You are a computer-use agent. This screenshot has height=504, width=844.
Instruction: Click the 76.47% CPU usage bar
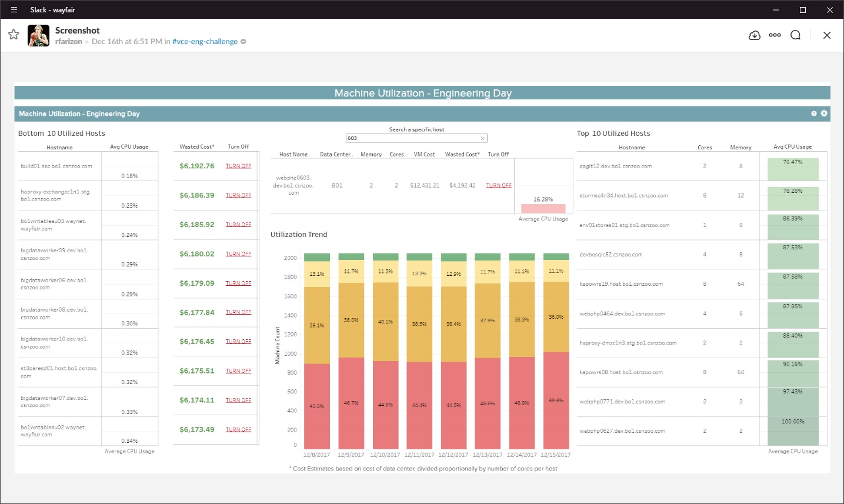(x=793, y=169)
